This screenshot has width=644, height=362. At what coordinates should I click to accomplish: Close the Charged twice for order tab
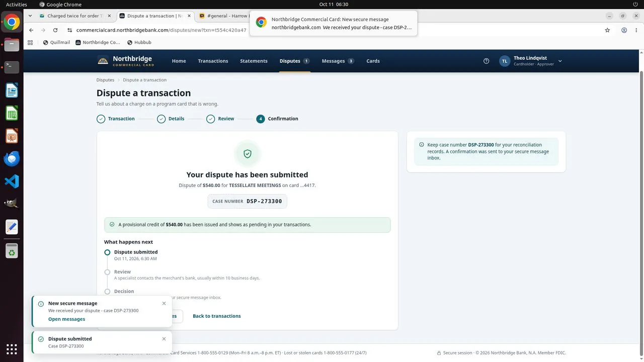(x=109, y=16)
